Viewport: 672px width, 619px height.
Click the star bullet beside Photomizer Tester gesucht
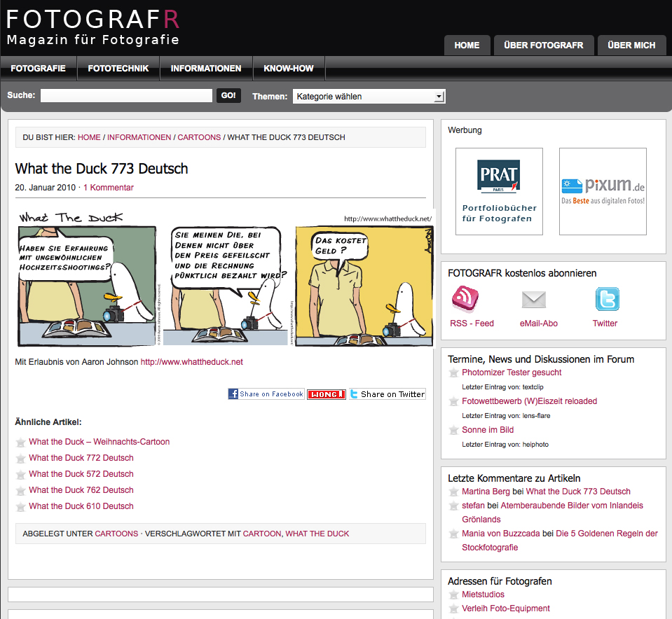pos(453,373)
